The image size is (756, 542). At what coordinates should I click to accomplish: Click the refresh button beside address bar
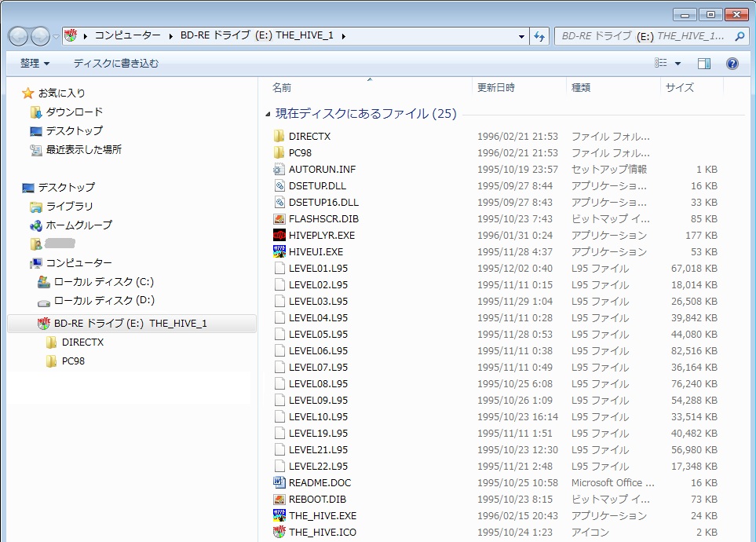539,36
